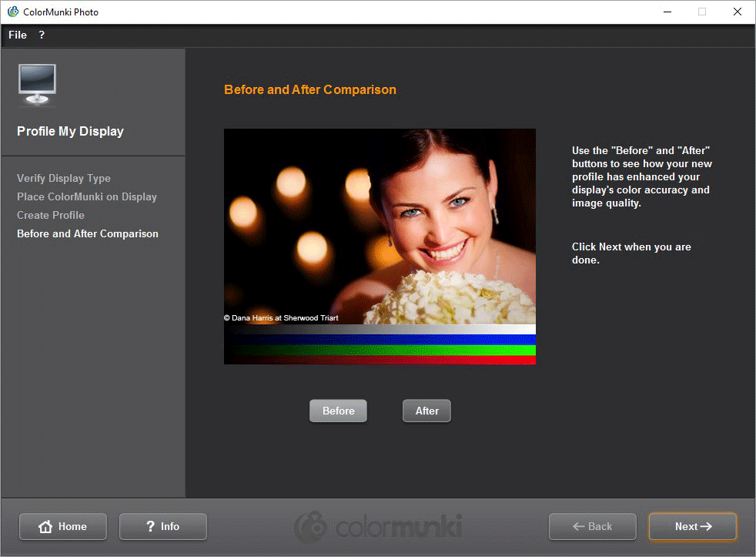Image resolution: width=756 pixels, height=557 pixels.
Task: Close the ColorMunki Photo window
Action: coord(737,12)
